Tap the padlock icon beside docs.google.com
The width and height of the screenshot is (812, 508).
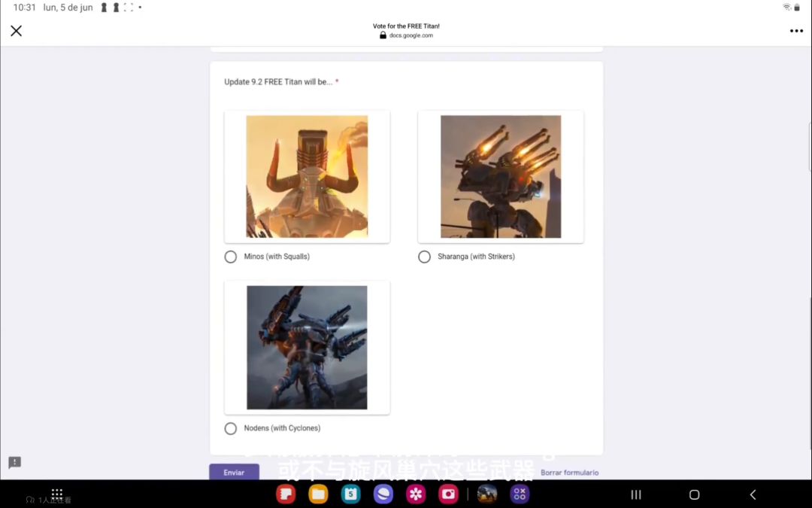tap(383, 35)
